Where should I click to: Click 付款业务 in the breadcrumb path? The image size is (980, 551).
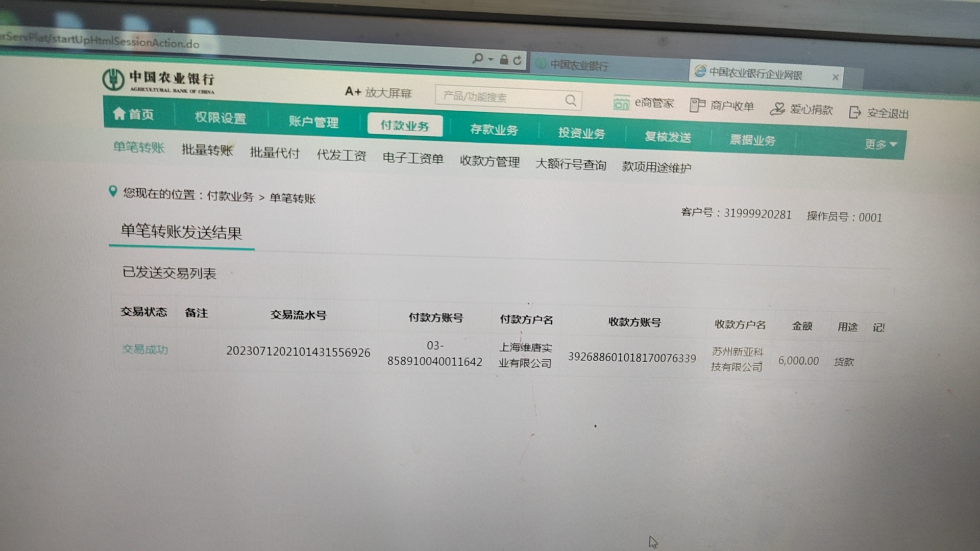[x=230, y=196]
